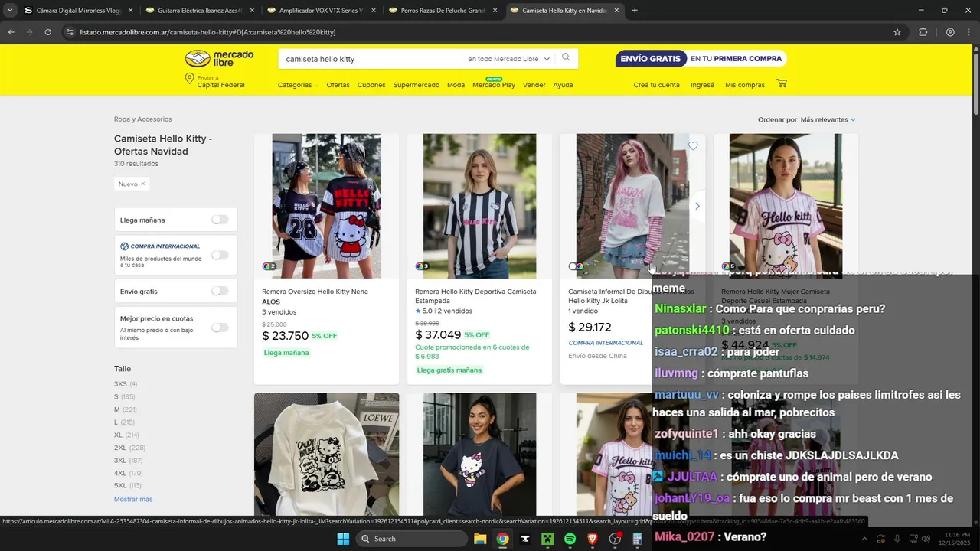Open Spotify from the taskbar
The image size is (980, 551).
(570, 539)
